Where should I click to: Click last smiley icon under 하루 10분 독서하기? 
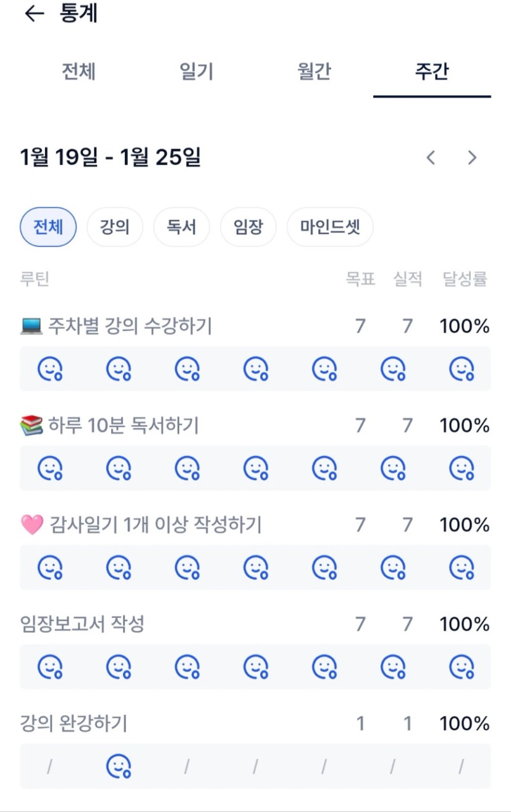[x=461, y=469]
